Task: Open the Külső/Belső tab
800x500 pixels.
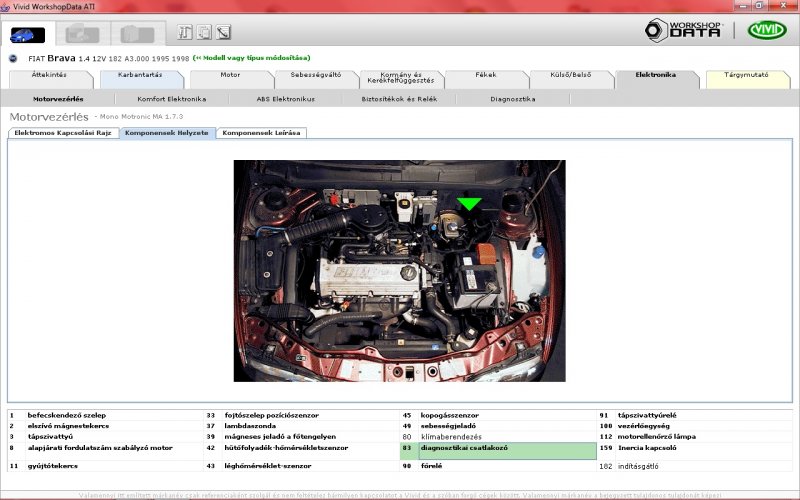Action: [570, 79]
